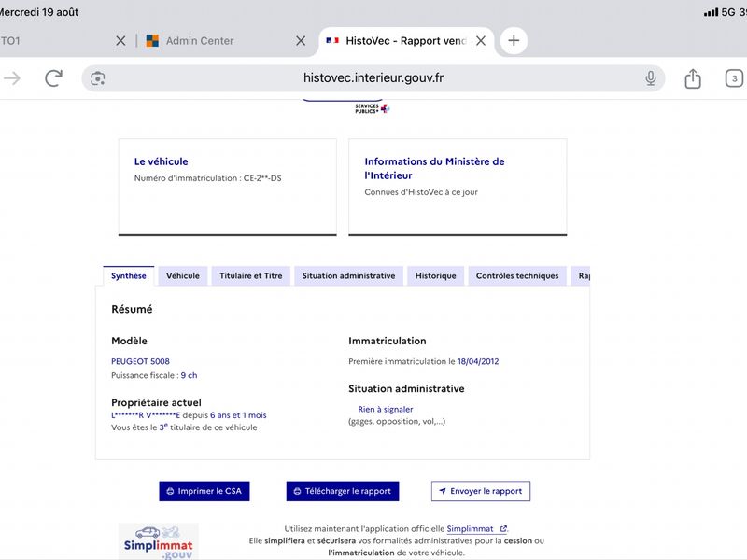This screenshot has height=560, width=747.
Task: Click the Simplimmat.gouv logo image
Action: tap(158, 541)
